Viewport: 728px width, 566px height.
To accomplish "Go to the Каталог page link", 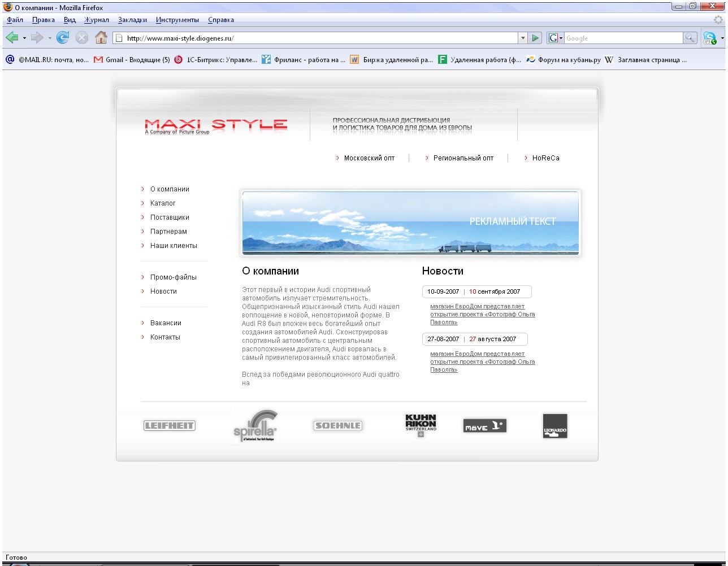I will (x=163, y=203).
